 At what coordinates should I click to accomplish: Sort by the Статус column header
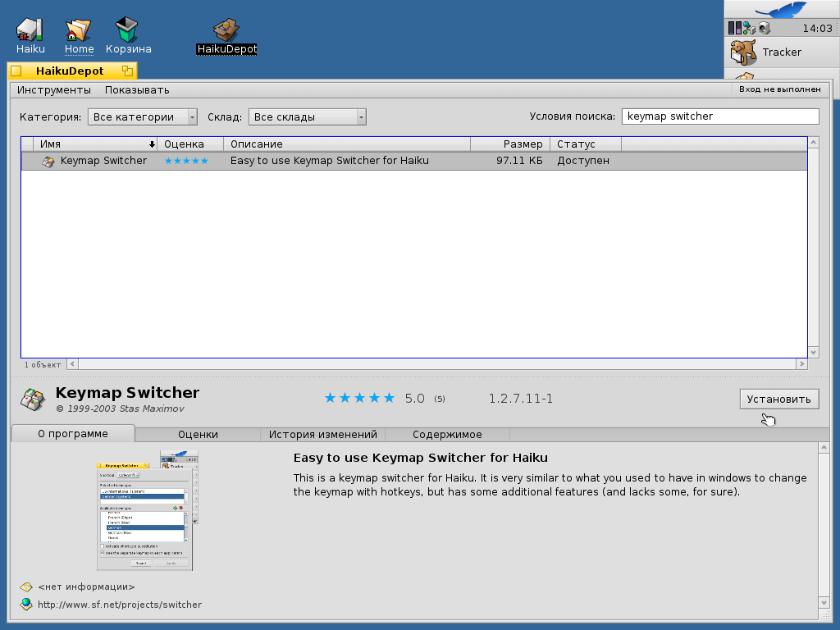[x=586, y=144]
